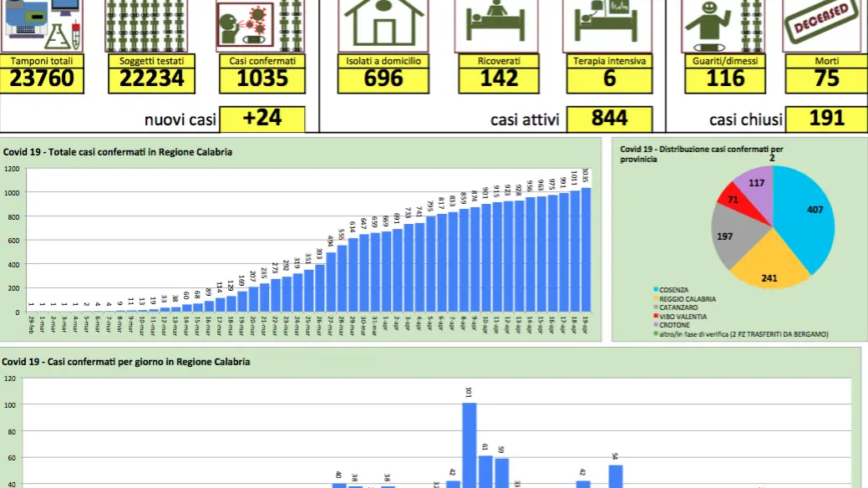The width and height of the screenshot is (868, 488).
Task: Click the bar labeled 741 in total chart
Action: [419, 267]
